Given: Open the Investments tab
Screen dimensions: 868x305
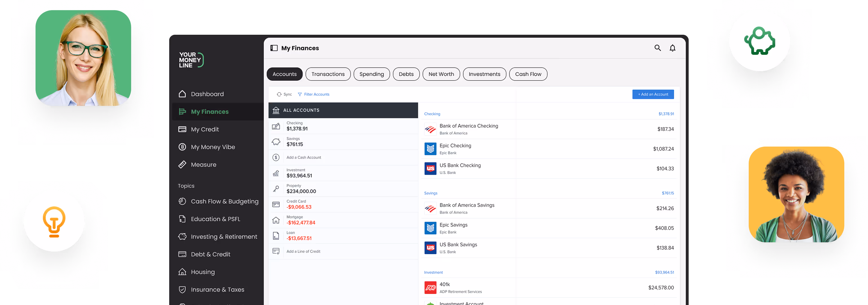Looking at the screenshot, I should tap(484, 74).
